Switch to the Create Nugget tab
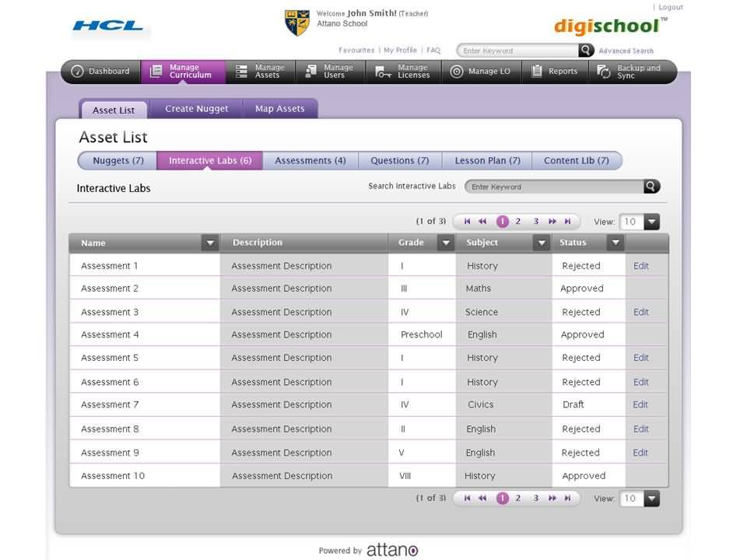Screen dimensions: 747x560 coord(196,109)
